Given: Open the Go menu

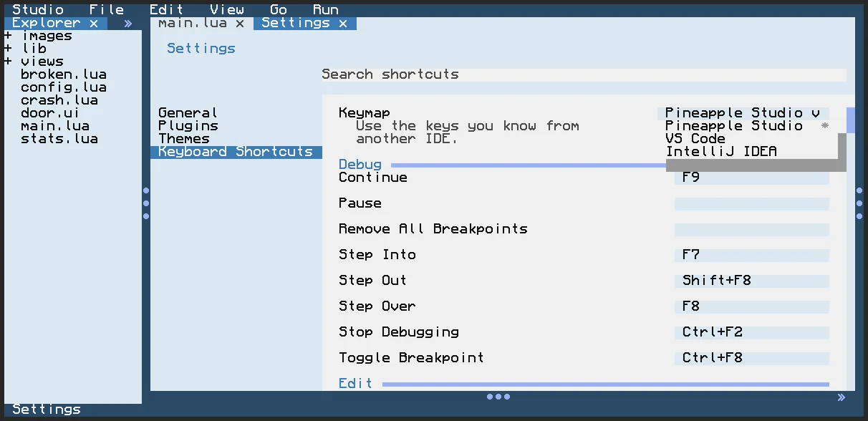Looking at the screenshot, I should tap(279, 10).
